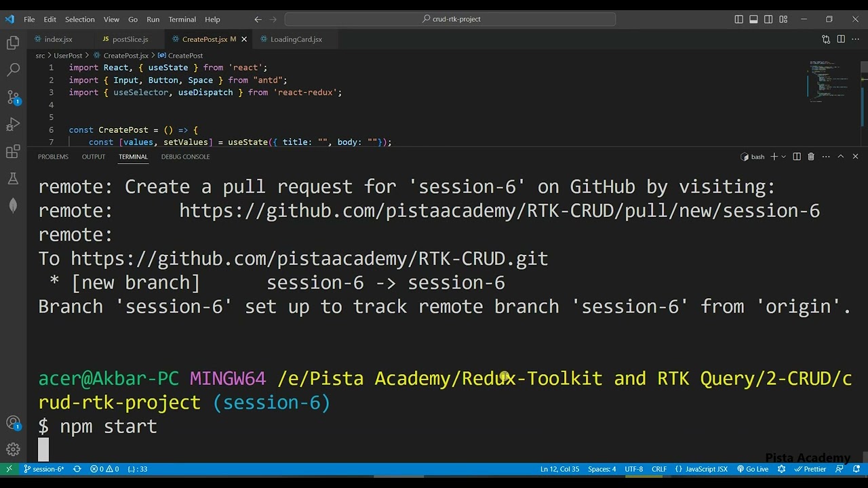The height and width of the screenshot is (488, 868).
Task: Click Go Live server button
Action: point(752,469)
